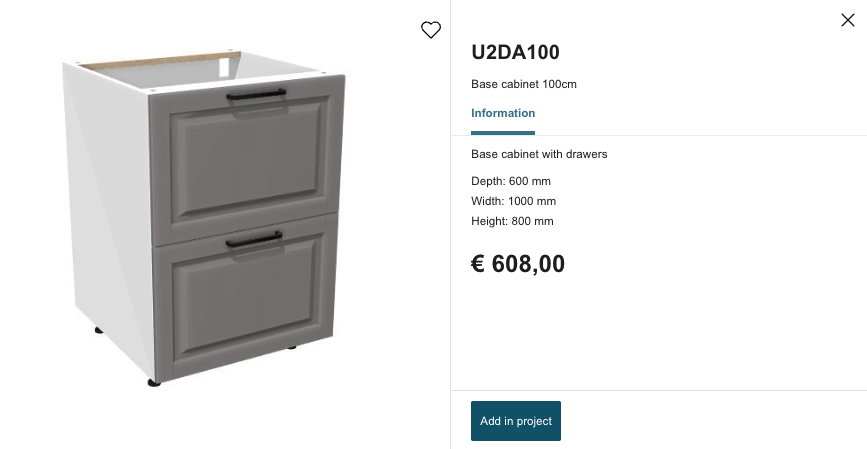Click the Depth: 600 mm specification

point(511,181)
